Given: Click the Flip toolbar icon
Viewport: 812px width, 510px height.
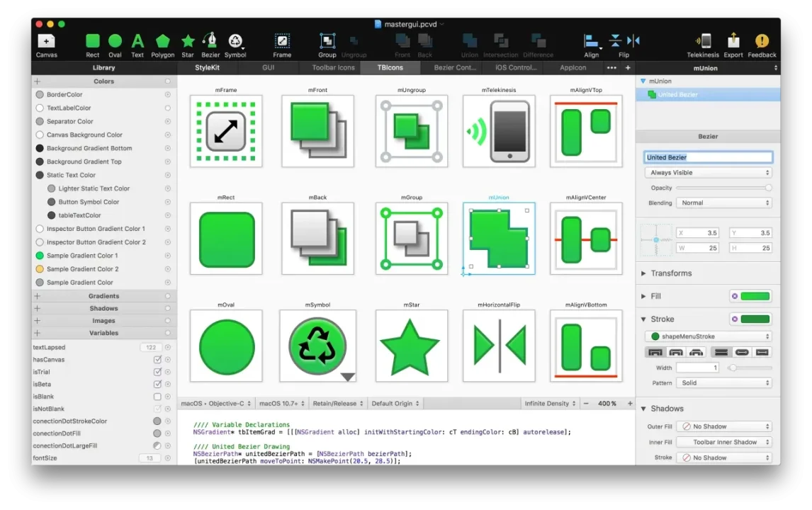Looking at the screenshot, I should (x=624, y=45).
